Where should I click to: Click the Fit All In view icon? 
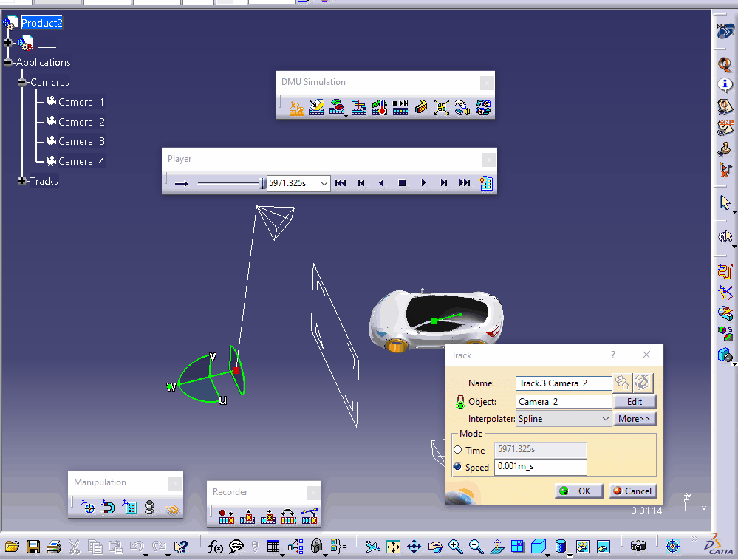click(393, 547)
